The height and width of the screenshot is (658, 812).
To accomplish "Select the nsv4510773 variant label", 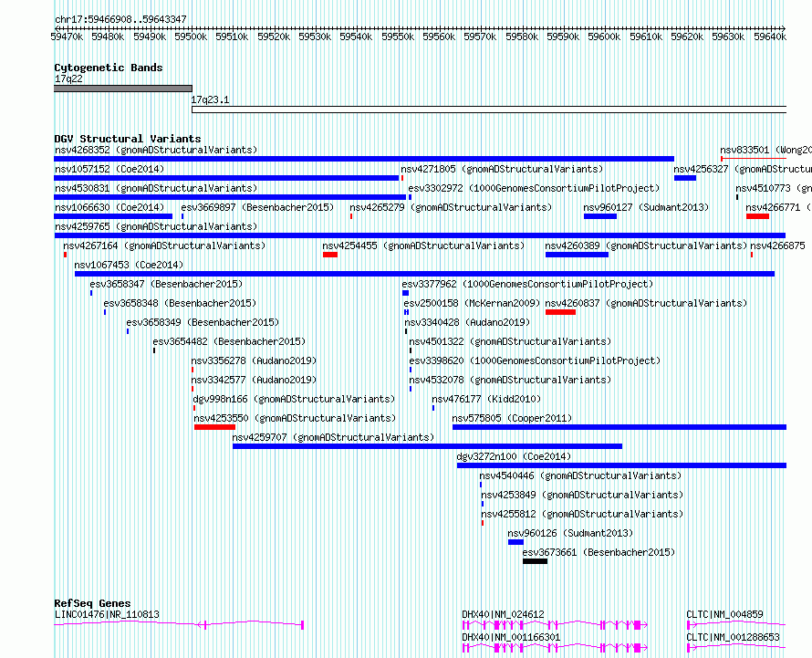I will coord(774,188).
